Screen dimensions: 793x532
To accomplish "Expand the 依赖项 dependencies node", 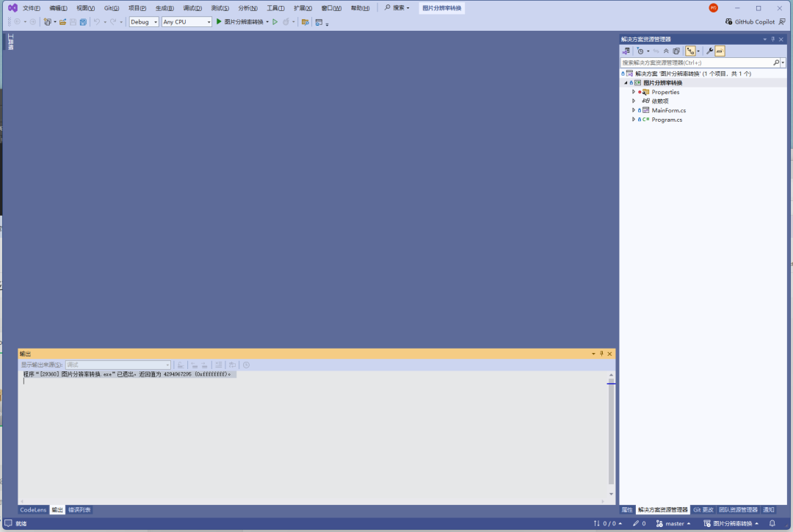I will [x=633, y=101].
